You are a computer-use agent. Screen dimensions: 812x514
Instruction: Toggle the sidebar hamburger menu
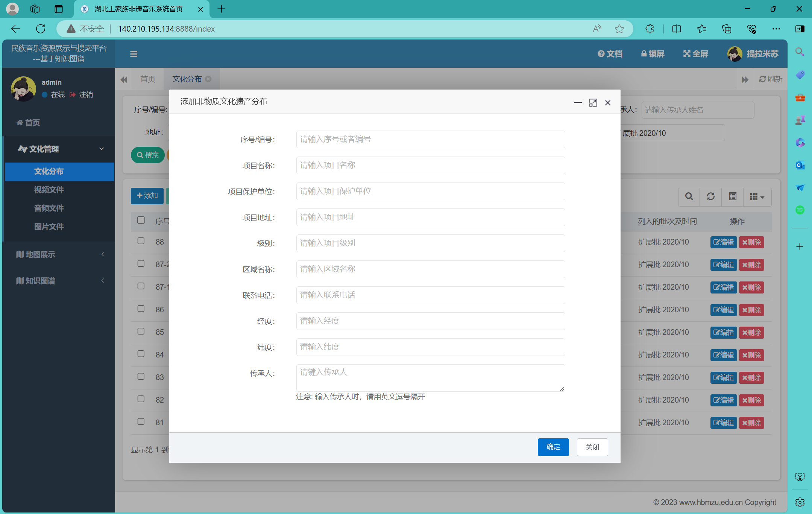[134, 54]
